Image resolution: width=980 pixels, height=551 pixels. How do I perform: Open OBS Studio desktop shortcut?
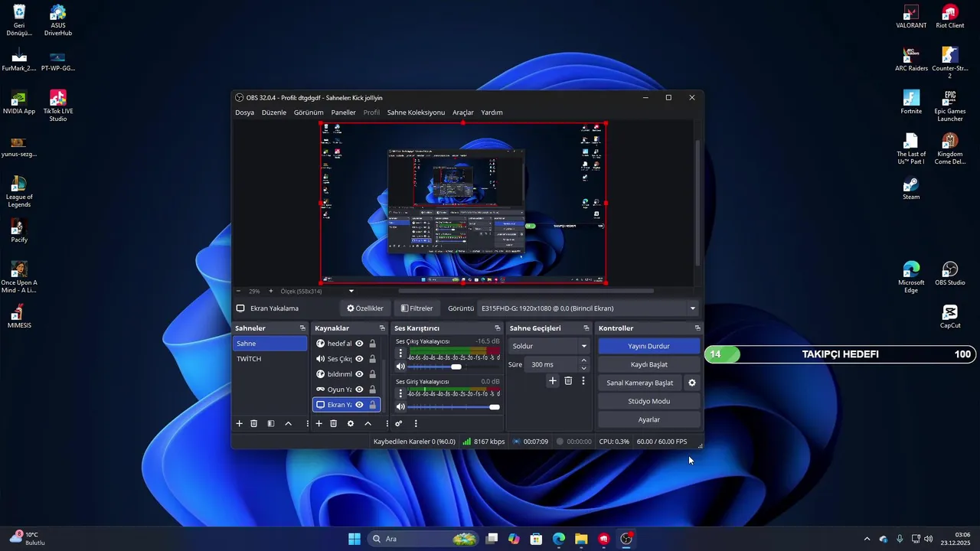(950, 274)
